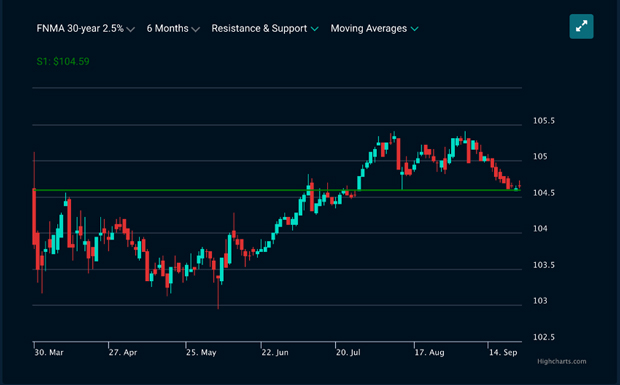This screenshot has height=385, width=620.
Task: Click the 104.5 y-axis value
Action: [544, 193]
